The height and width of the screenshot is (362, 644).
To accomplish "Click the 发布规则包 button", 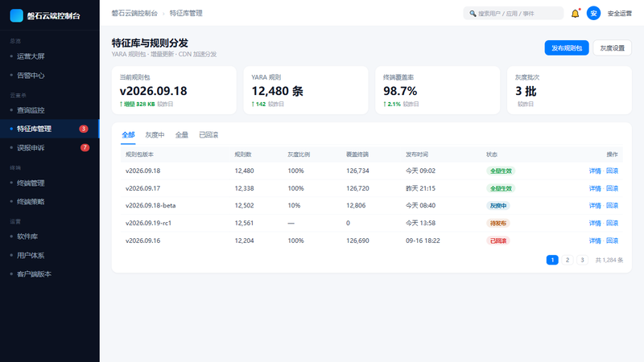I will click(x=567, y=48).
